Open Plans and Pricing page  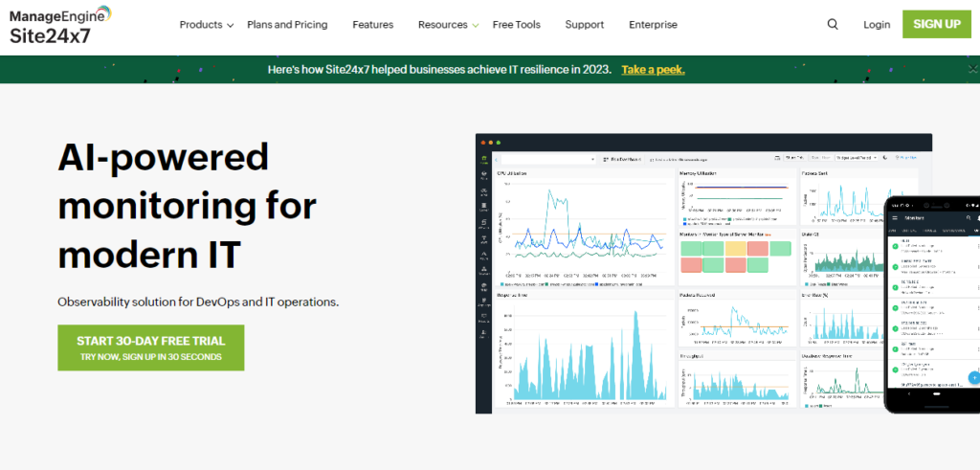(x=287, y=25)
